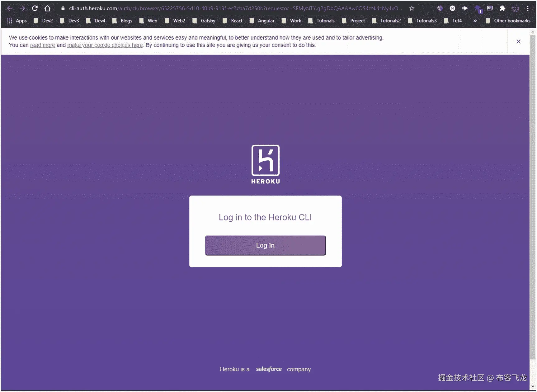537x392 pixels.
Task: View site security lock info
Action: [x=63, y=8]
